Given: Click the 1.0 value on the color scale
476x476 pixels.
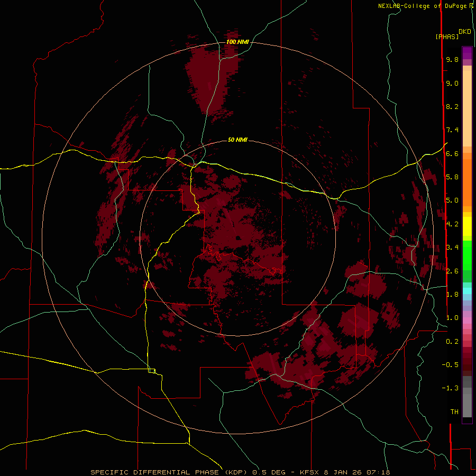Looking at the screenshot, I should [x=452, y=317].
